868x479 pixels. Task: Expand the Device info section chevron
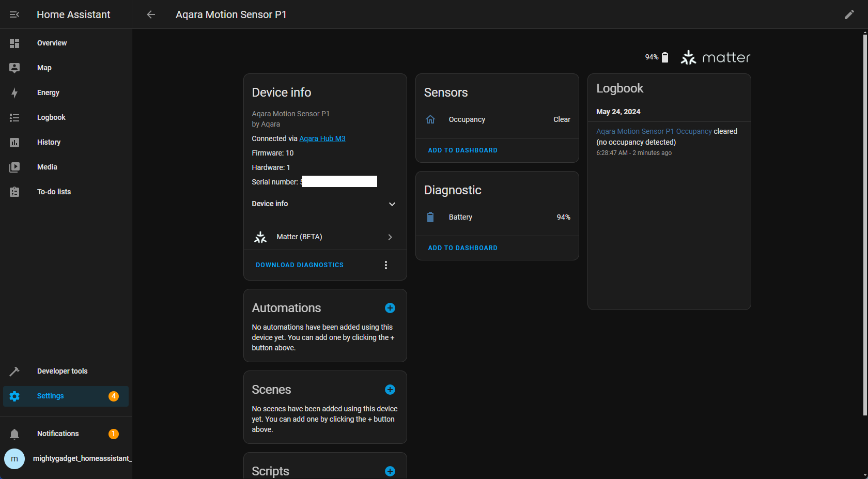(392, 204)
